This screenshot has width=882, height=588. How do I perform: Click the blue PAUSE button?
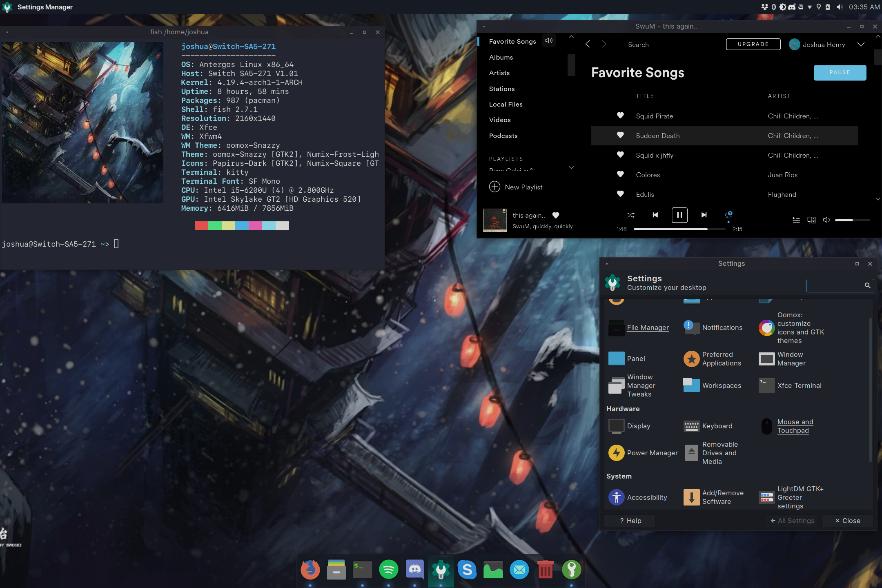[840, 73]
